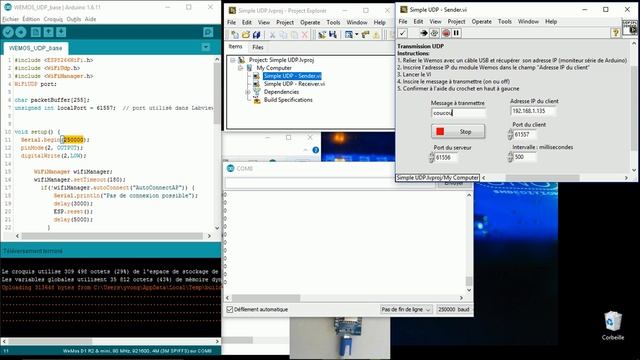This screenshot has height=360, width=640.
Task: Click Arduino Verify checkmark button
Action: click(x=8, y=32)
